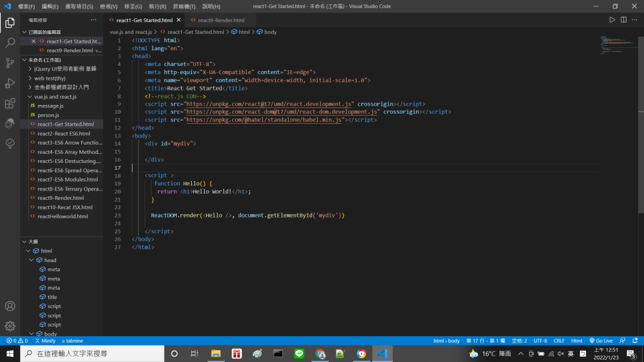Open Task View on taskbar

click(x=195, y=353)
